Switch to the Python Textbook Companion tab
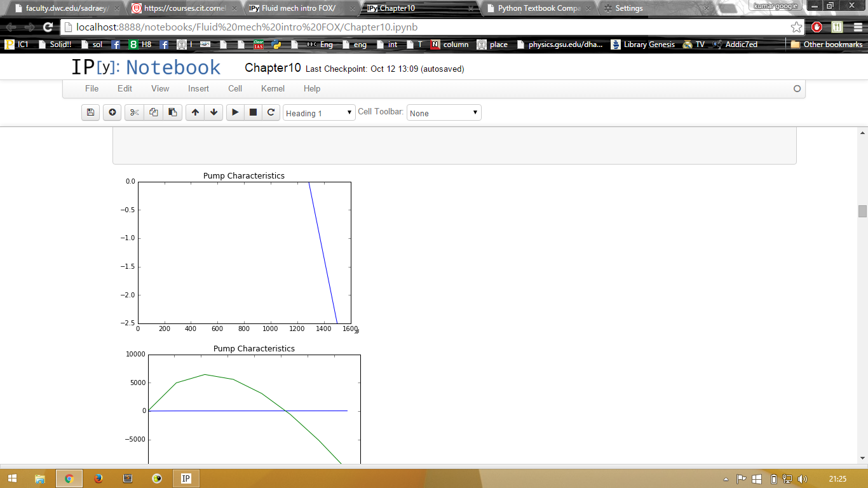The width and height of the screenshot is (868, 488). pyautogui.click(x=538, y=8)
